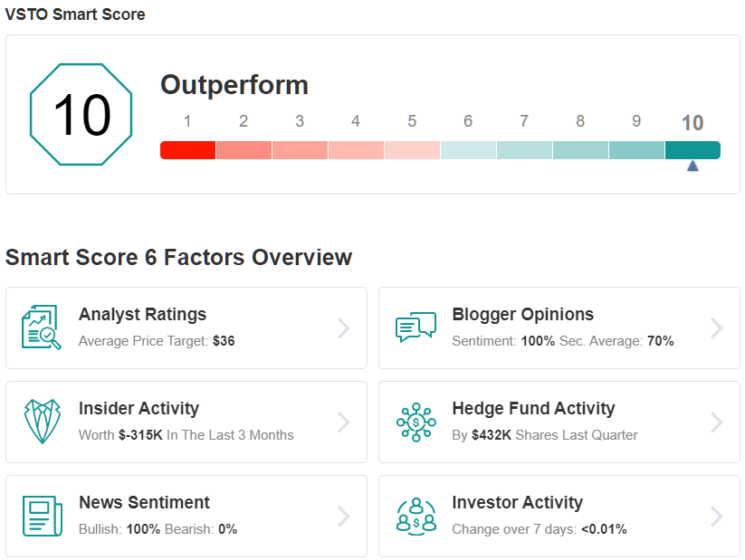
Task: Click the red score 1 bar segment
Action: [x=188, y=150]
